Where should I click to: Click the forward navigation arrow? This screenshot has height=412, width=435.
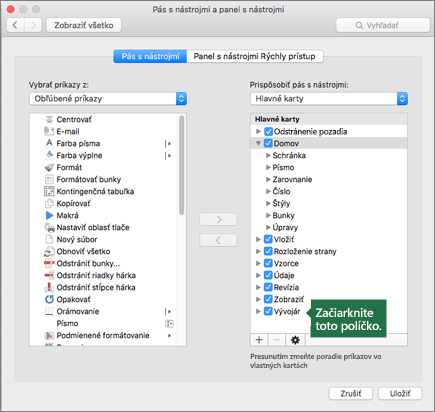(x=33, y=25)
